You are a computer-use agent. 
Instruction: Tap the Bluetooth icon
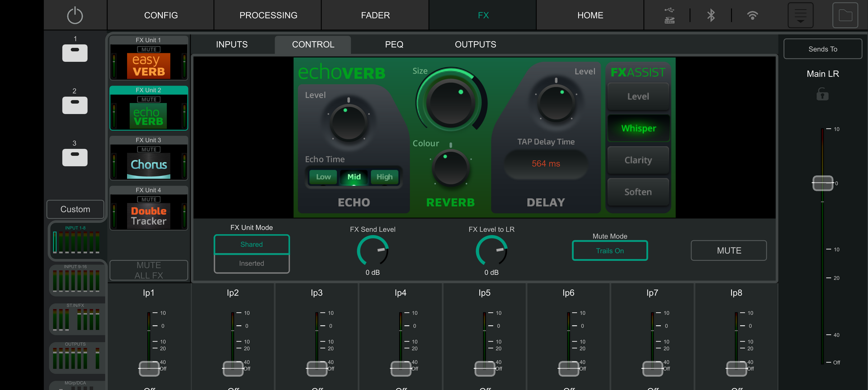(711, 15)
